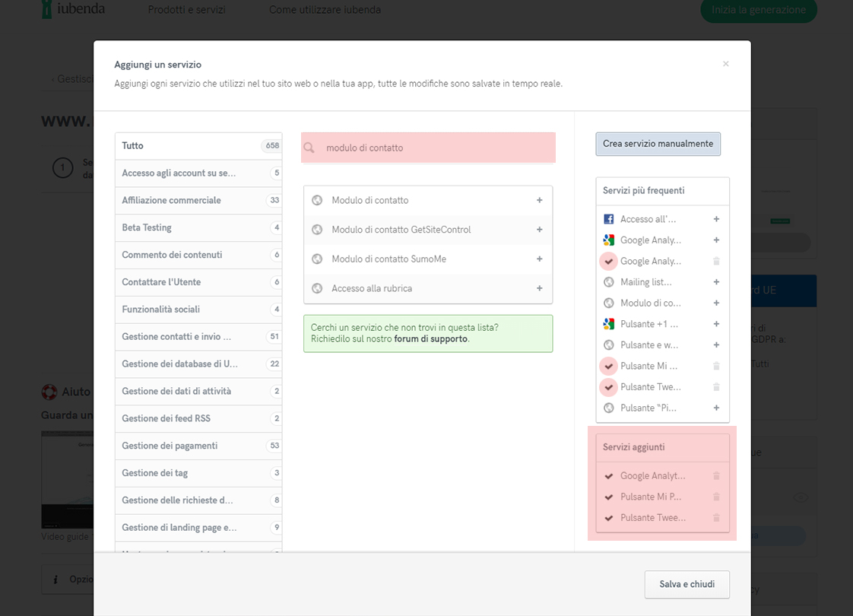Open Affiliazione commerciale category
This screenshot has height=616, width=853.
198,200
